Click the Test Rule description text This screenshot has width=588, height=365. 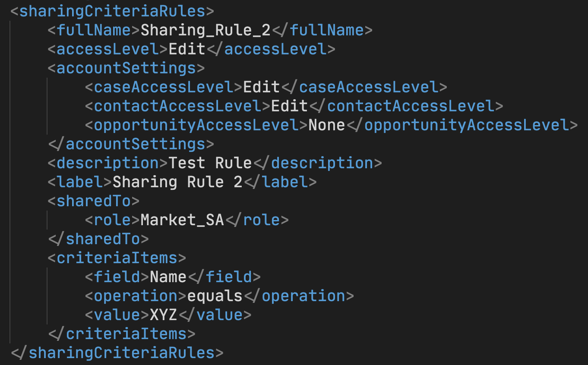pyautogui.click(x=210, y=163)
